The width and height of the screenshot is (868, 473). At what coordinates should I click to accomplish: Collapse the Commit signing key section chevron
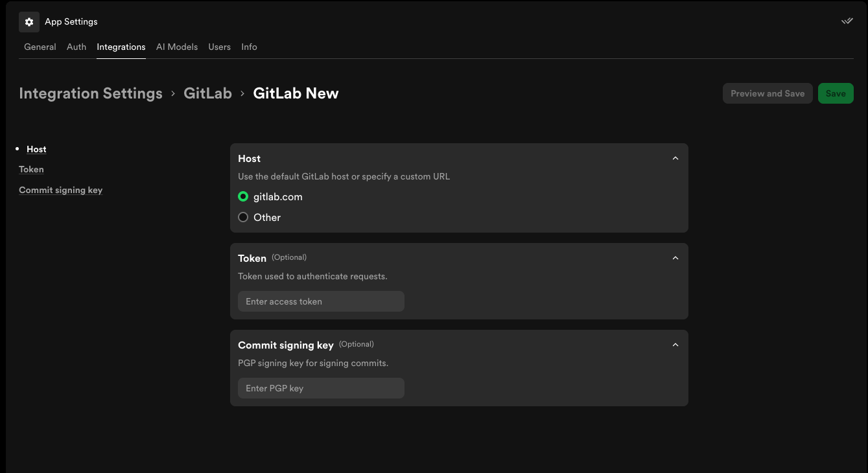click(675, 345)
